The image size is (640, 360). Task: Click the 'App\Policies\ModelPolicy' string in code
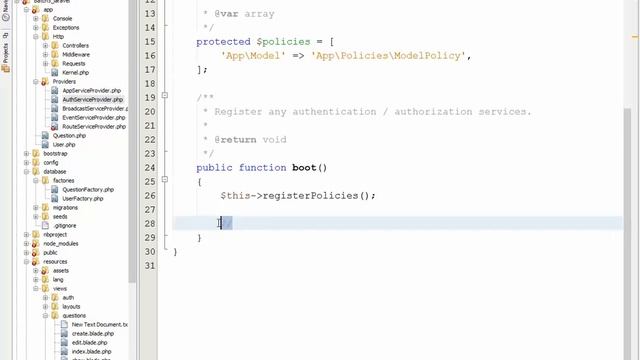pyautogui.click(x=388, y=56)
